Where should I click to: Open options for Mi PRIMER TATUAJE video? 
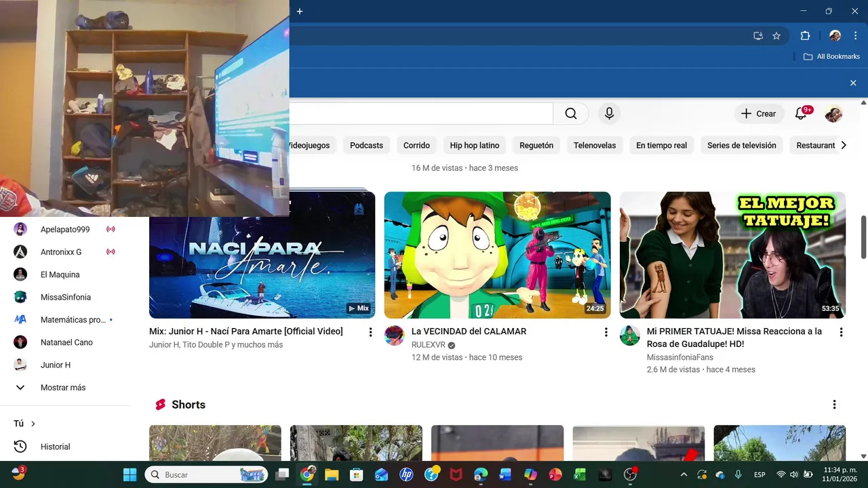841,332
